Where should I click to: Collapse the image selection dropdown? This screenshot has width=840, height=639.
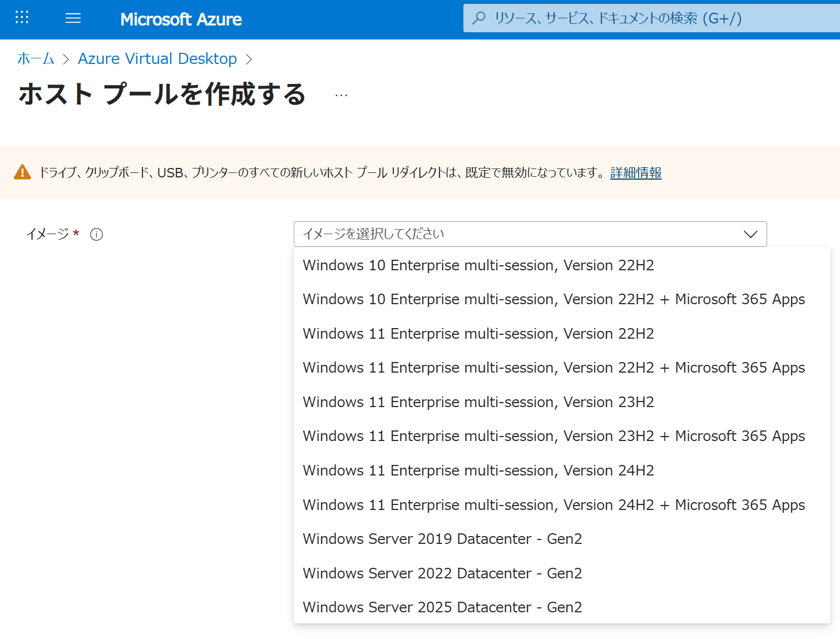530,234
